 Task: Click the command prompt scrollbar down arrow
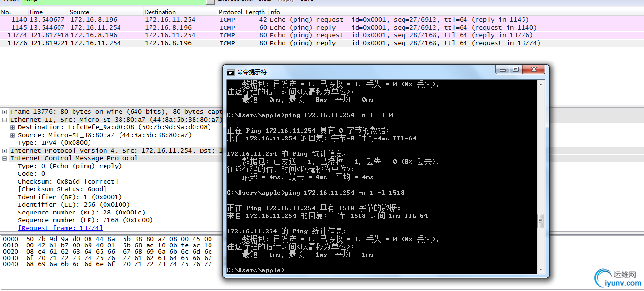click(x=541, y=269)
